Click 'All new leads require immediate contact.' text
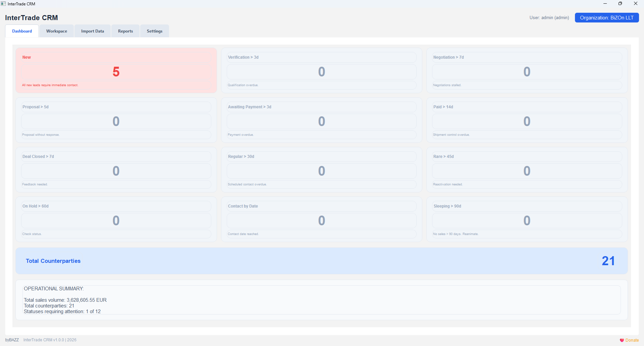The height and width of the screenshot is (346, 644). tap(50, 85)
